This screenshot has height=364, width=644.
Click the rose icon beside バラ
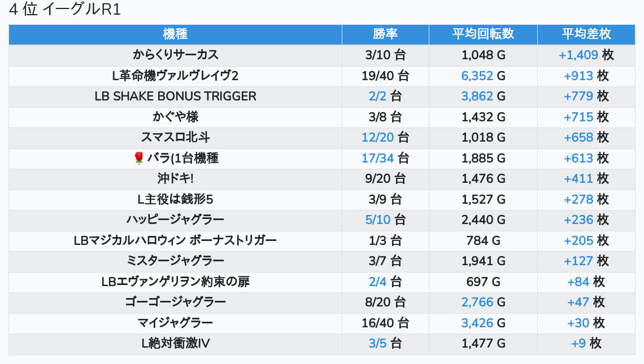tap(139, 159)
